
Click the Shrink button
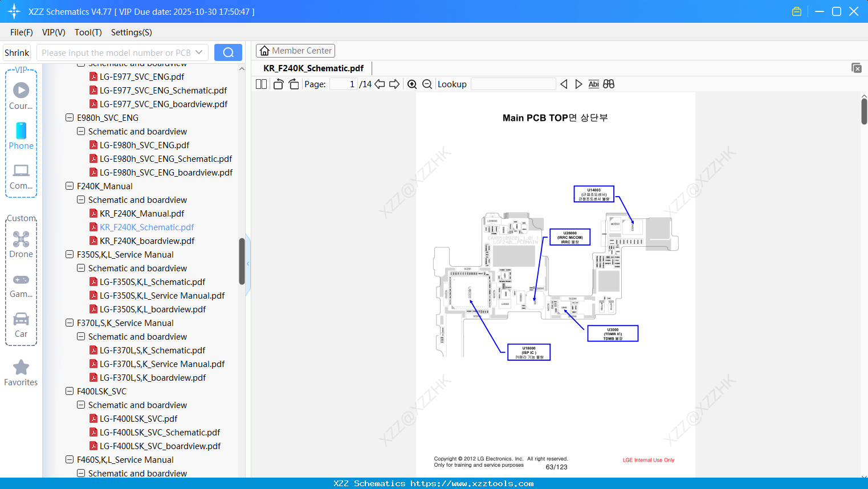click(17, 52)
